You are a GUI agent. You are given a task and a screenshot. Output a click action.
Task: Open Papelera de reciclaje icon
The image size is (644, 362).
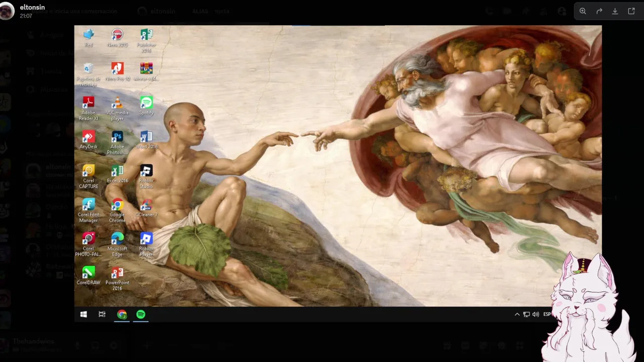(89, 74)
